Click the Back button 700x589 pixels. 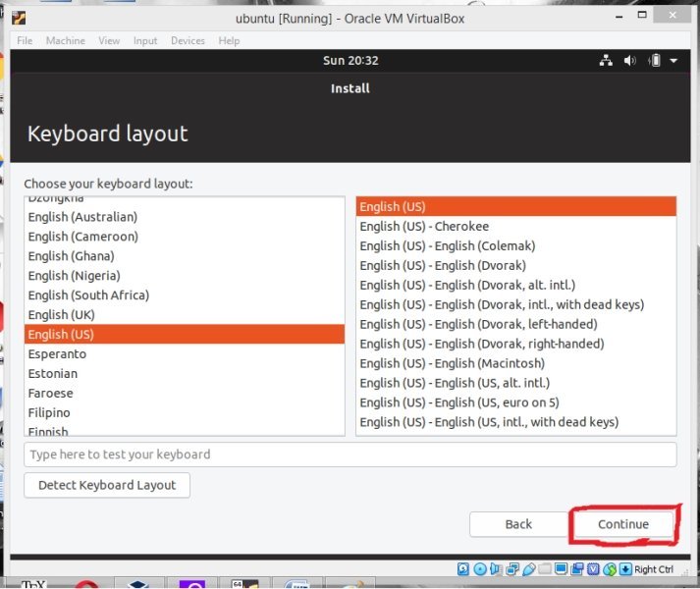pos(518,524)
